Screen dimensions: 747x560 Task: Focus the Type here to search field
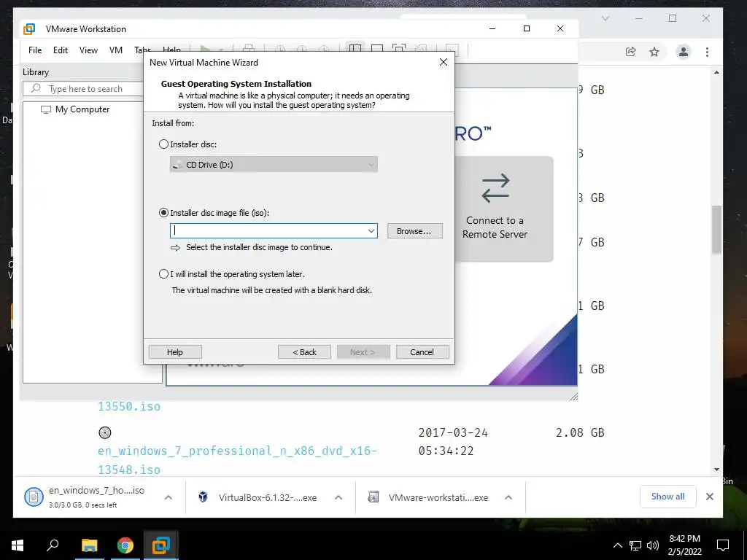click(86, 88)
